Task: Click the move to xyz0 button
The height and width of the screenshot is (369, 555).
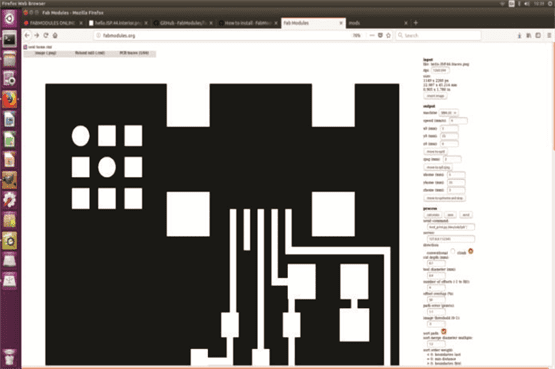Action: [435, 151]
